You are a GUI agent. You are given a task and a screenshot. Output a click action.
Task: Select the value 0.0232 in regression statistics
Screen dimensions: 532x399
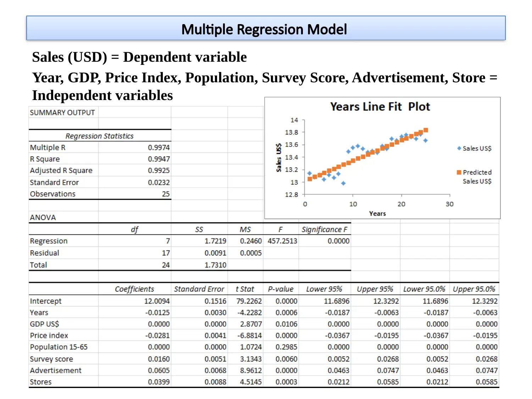coord(159,182)
